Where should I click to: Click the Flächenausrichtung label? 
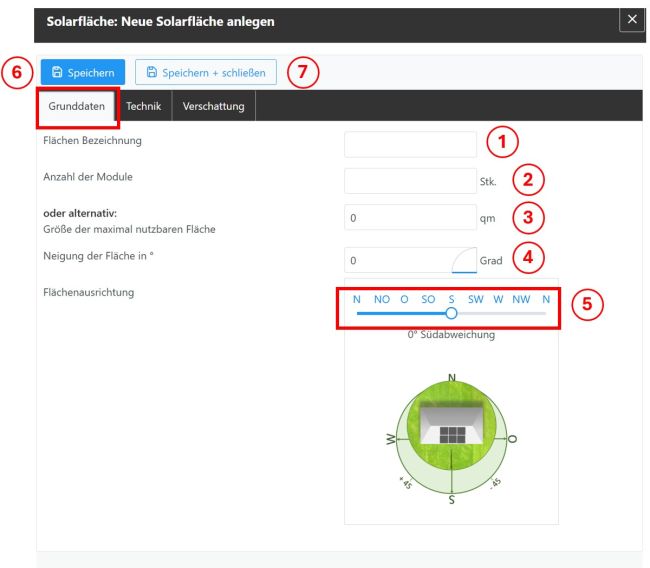[89, 292]
